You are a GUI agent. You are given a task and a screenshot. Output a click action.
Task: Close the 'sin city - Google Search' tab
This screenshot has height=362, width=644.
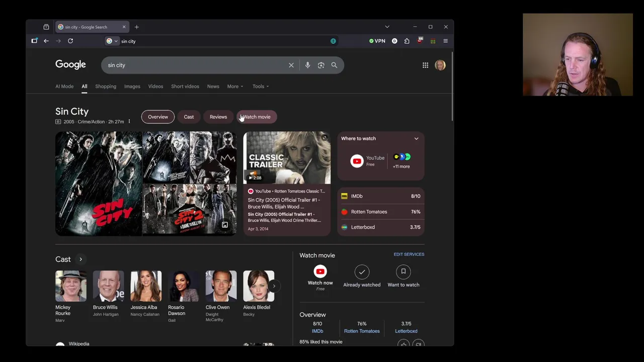(x=124, y=27)
